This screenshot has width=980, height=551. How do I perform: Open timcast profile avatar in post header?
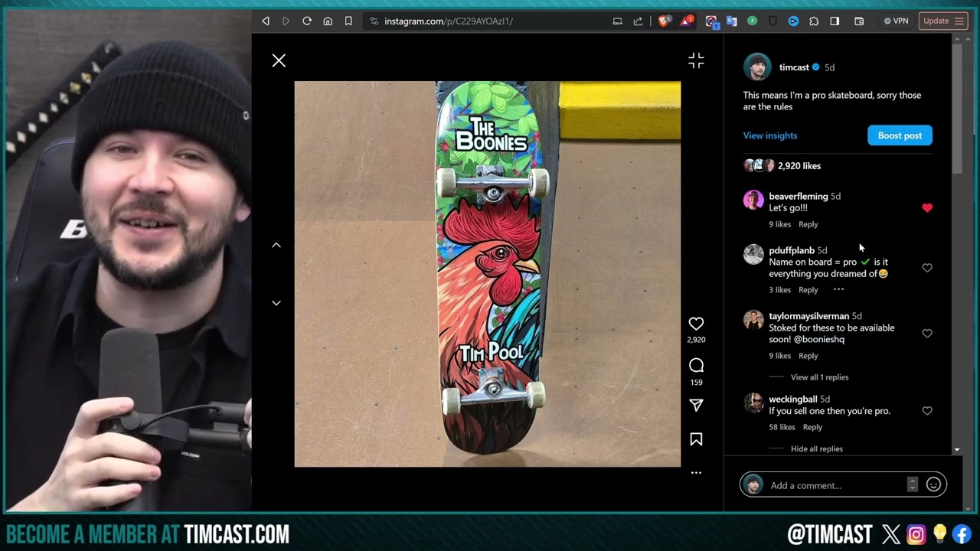pos(757,67)
